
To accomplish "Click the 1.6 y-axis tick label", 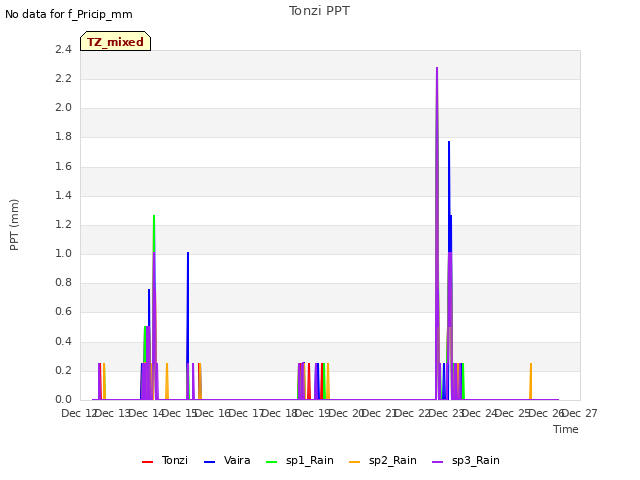I will [63, 166].
